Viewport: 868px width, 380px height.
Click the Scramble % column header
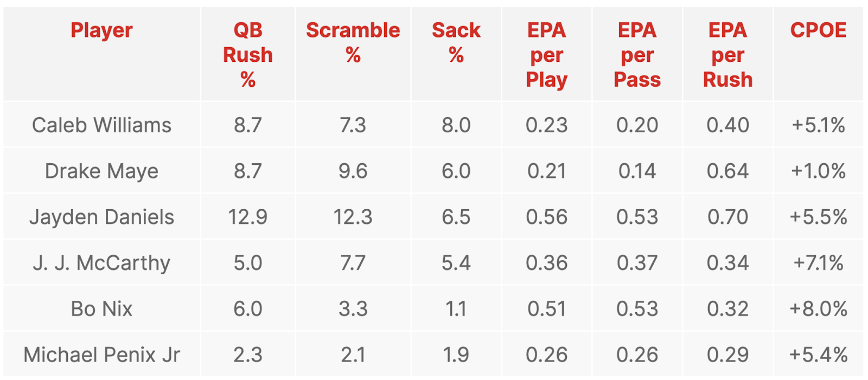(x=353, y=42)
